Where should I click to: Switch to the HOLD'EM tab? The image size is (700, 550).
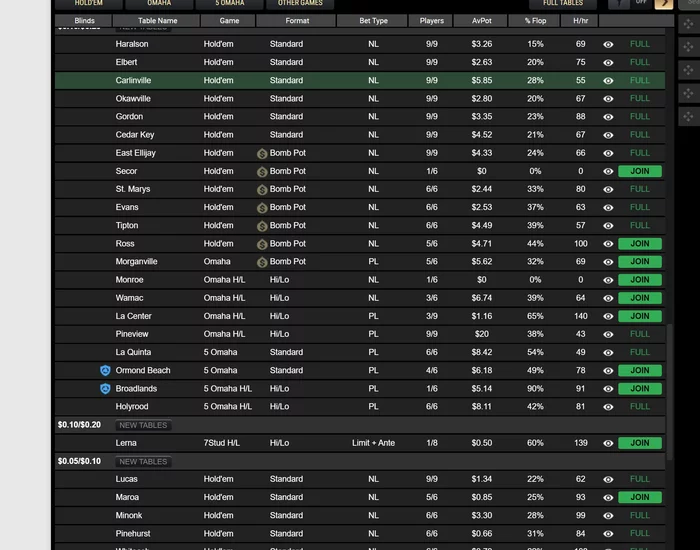click(88, 4)
